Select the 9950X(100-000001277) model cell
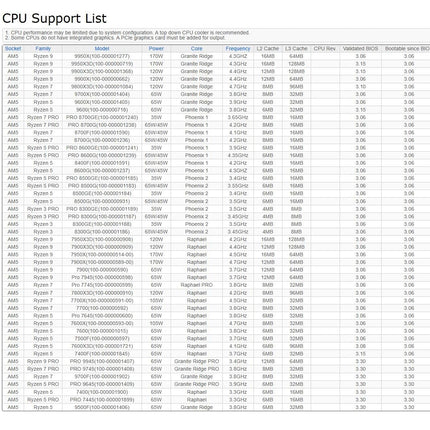Viewport: 430px width, 430px height. point(102,56)
